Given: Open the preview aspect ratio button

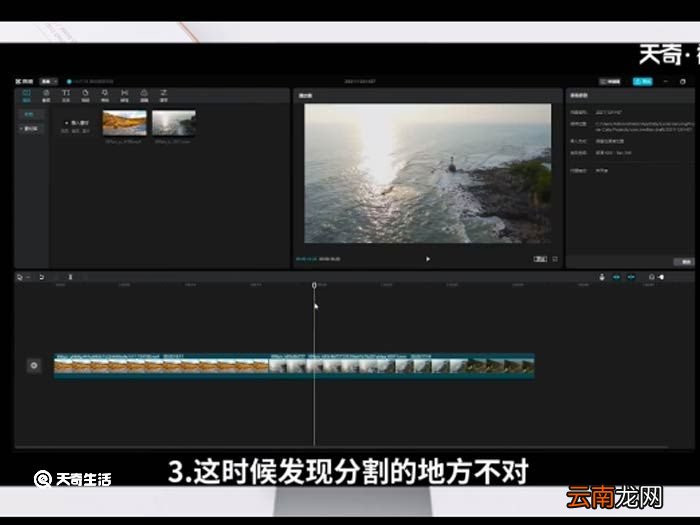Looking at the screenshot, I should [540, 259].
